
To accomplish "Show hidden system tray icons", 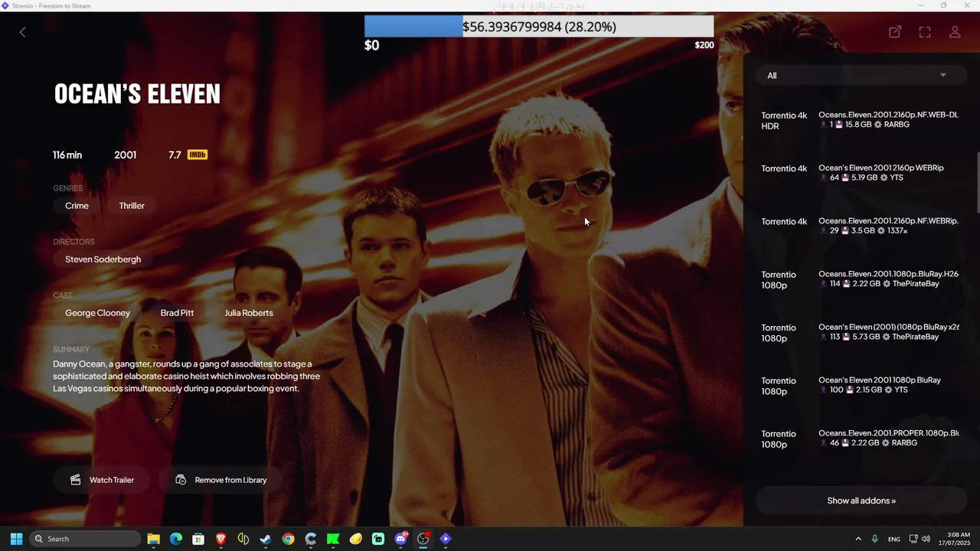I will pos(858,539).
